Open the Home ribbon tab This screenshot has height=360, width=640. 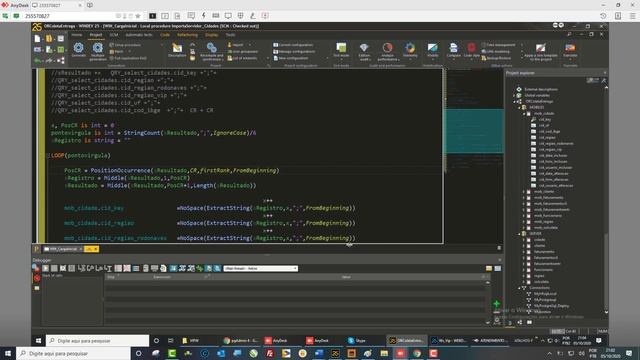(x=77, y=35)
